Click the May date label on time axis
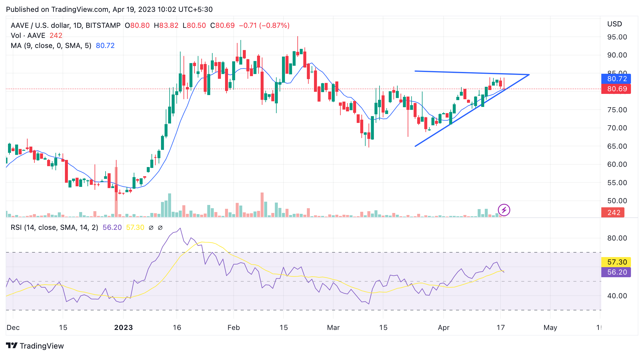Viewport: 644px width, 356px height. click(550, 328)
